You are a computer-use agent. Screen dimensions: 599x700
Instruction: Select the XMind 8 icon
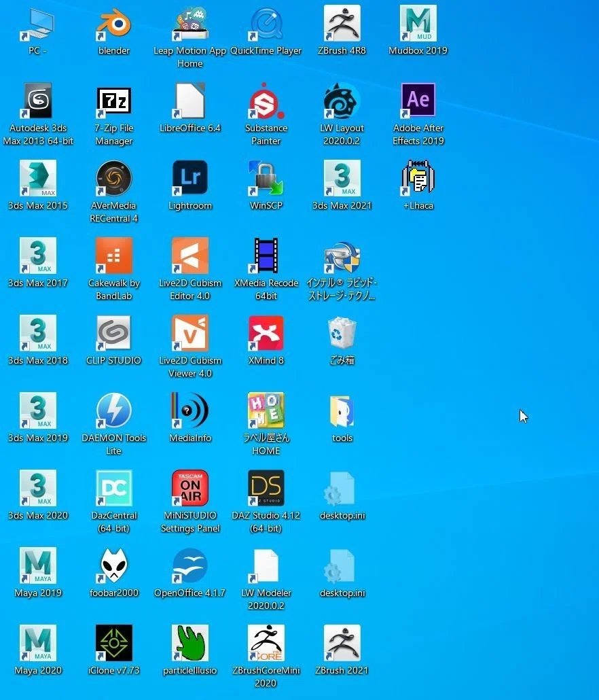(x=266, y=334)
